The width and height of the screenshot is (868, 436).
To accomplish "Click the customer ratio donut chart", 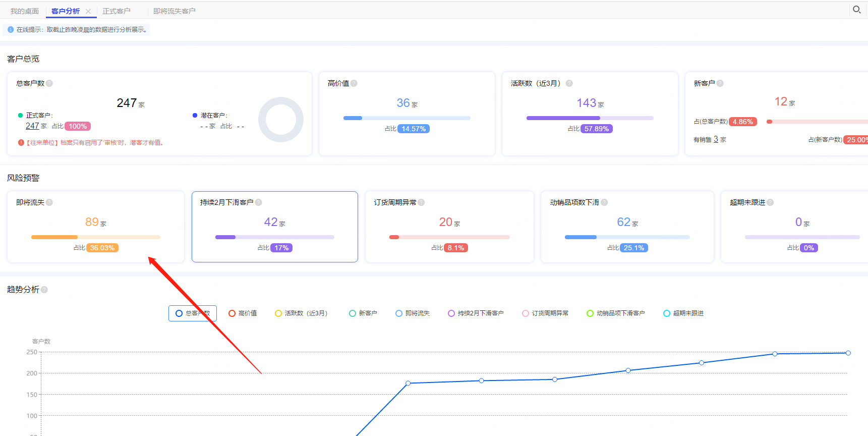I will 281,120.
